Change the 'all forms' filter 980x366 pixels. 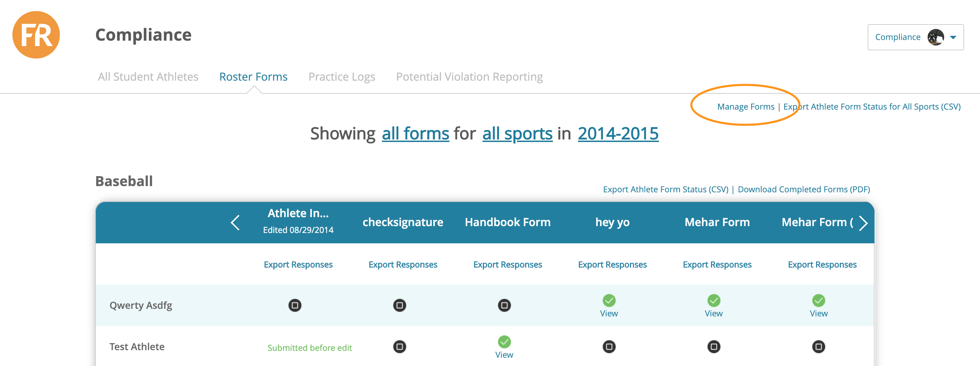coord(416,133)
